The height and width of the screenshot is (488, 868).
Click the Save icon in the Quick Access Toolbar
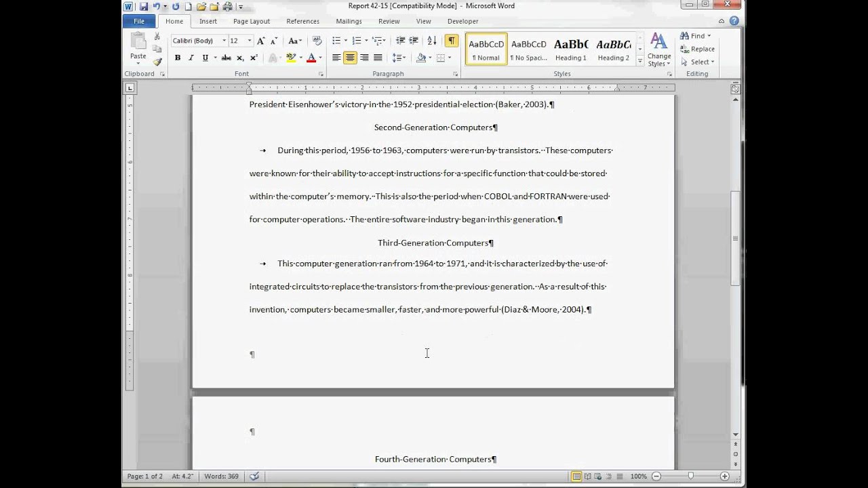tap(144, 7)
